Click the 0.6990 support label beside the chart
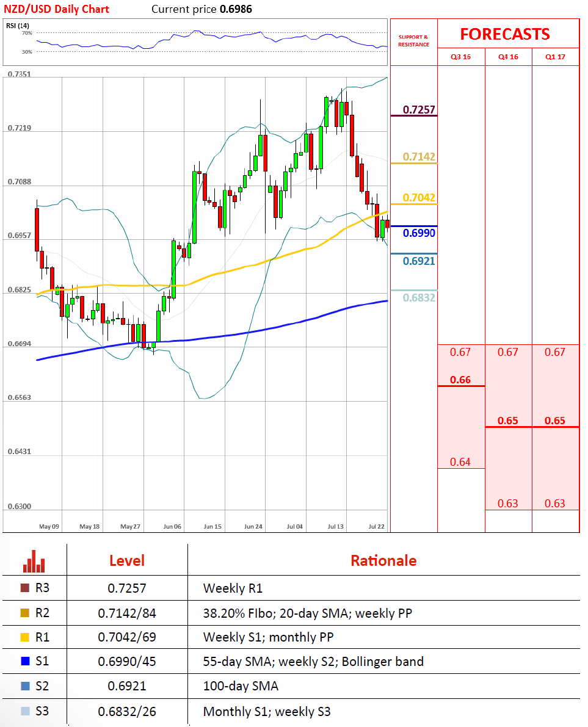The height and width of the screenshot is (727, 588). click(419, 233)
